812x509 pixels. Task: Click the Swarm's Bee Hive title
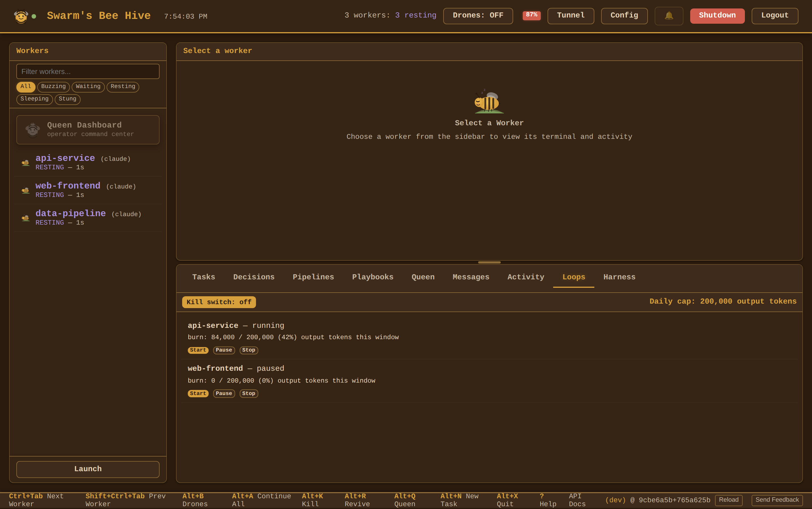[99, 16]
